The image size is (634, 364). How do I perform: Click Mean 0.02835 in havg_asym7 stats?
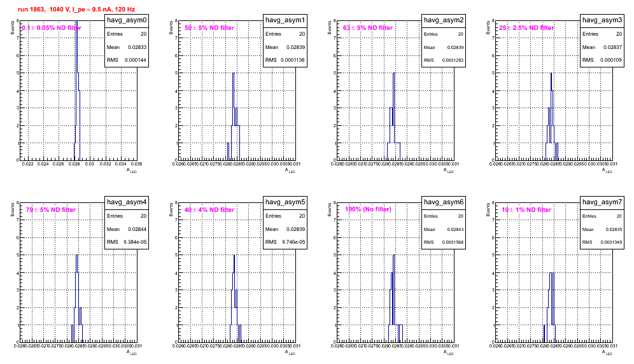[x=602, y=229]
